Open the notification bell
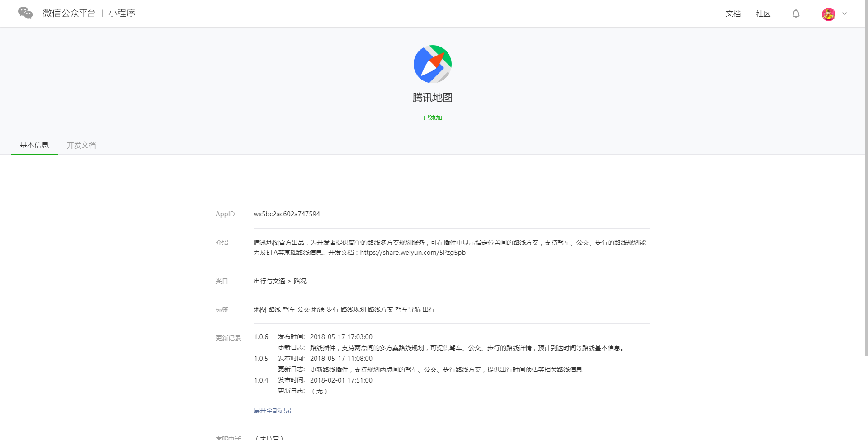This screenshot has width=868, height=440. pyautogui.click(x=796, y=14)
